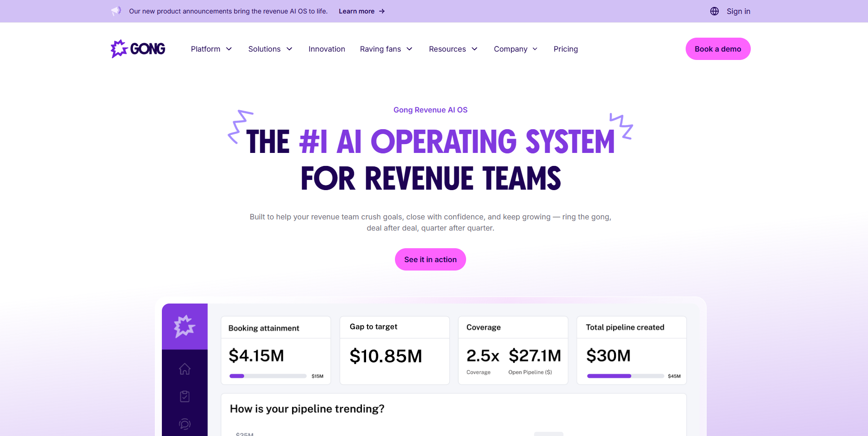This screenshot has width=868, height=436.
Task: Select the home icon in dashboard sidebar
Action: point(185,369)
